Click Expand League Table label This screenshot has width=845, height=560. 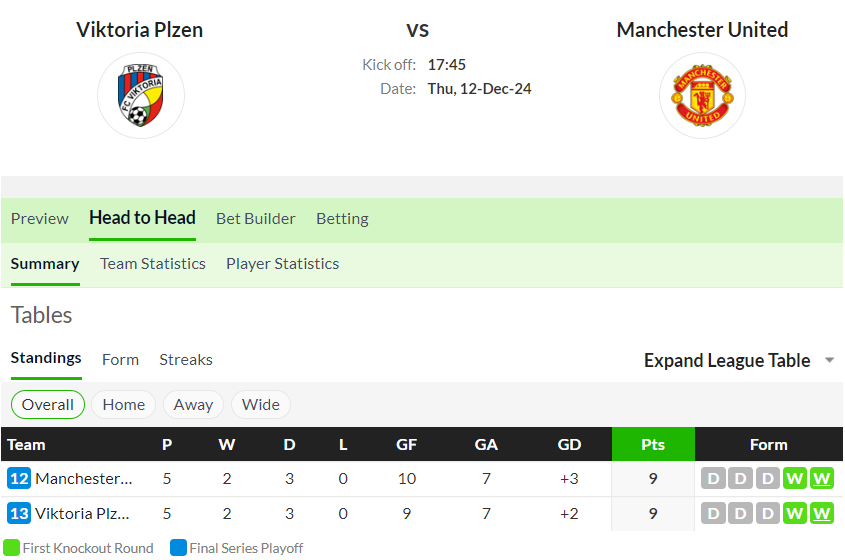(727, 360)
